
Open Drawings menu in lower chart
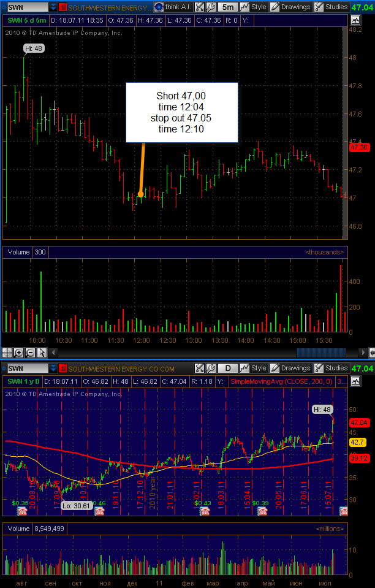tap(290, 368)
